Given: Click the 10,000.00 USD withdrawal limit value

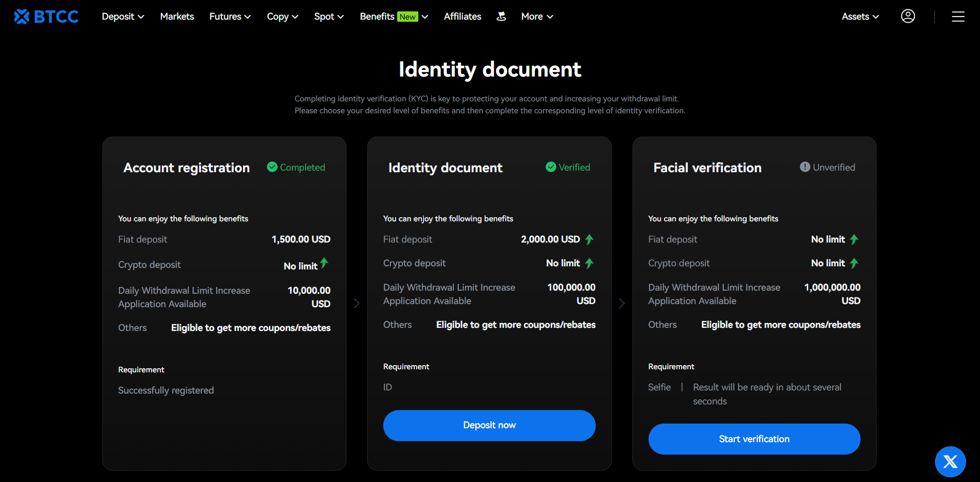Looking at the screenshot, I should point(309,297).
